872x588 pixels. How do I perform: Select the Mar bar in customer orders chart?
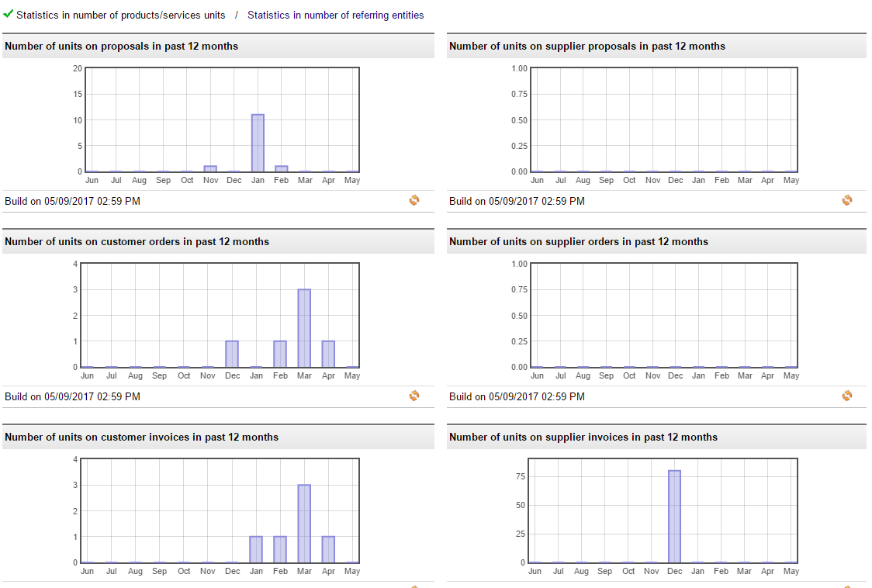tap(304, 328)
